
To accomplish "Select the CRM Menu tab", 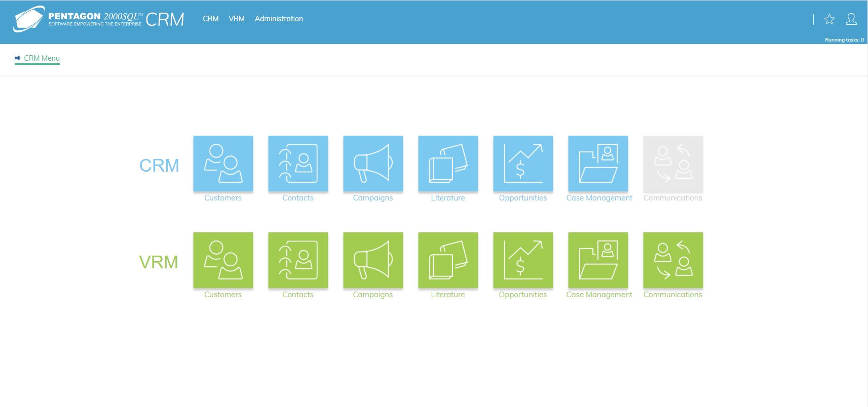I will point(37,58).
